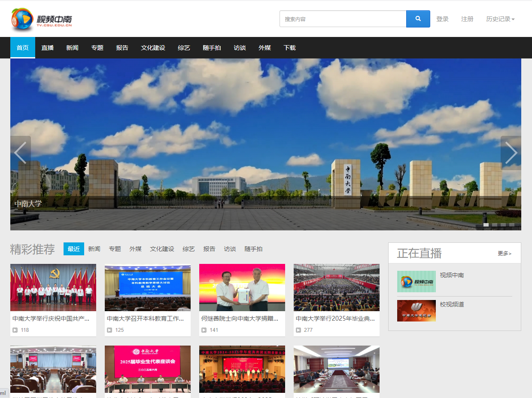Open the 何继善院士 donation video thumbnail
Viewport: 532px width, 398px height.
[x=242, y=287]
